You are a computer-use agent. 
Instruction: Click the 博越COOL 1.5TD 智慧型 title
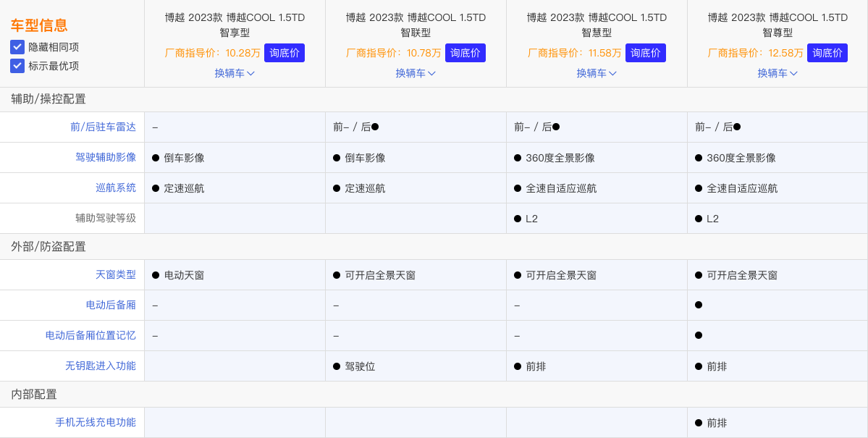[x=597, y=25]
